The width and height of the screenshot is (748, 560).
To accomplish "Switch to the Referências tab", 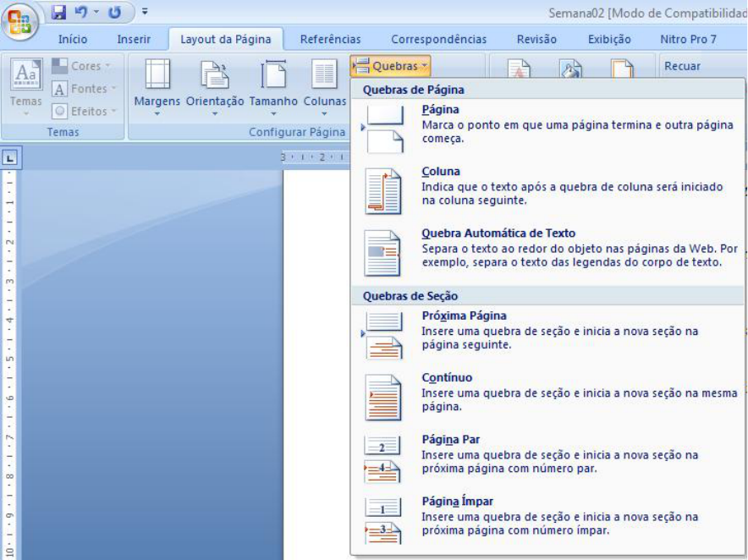I will [x=331, y=39].
